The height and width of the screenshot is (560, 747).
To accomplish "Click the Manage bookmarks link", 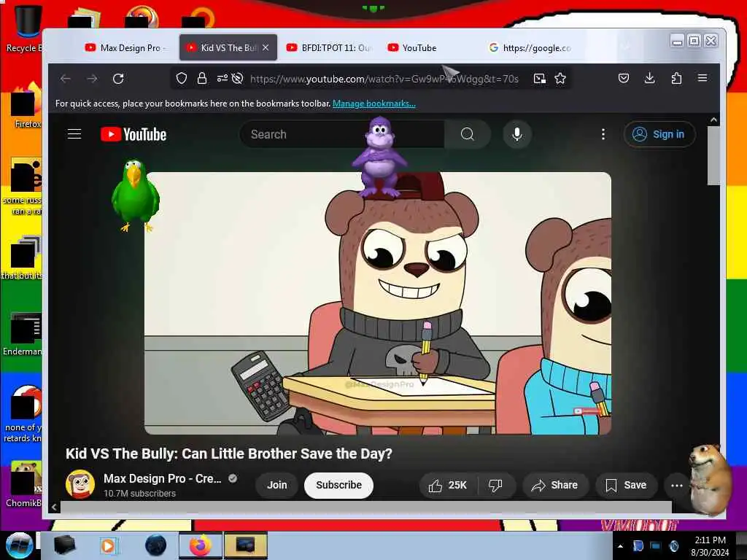I will (374, 104).
